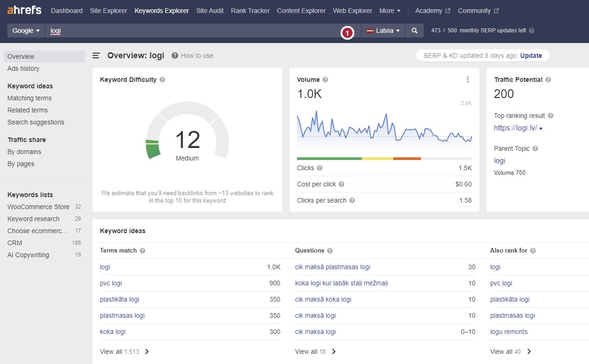Click help icon next to Cost per click
Viewport: 589px width, 364px height.
341,184
